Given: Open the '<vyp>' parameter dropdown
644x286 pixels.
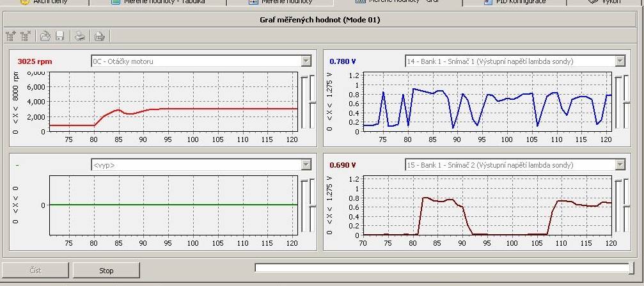Looking at the screenshot, I should coord(306,164).
